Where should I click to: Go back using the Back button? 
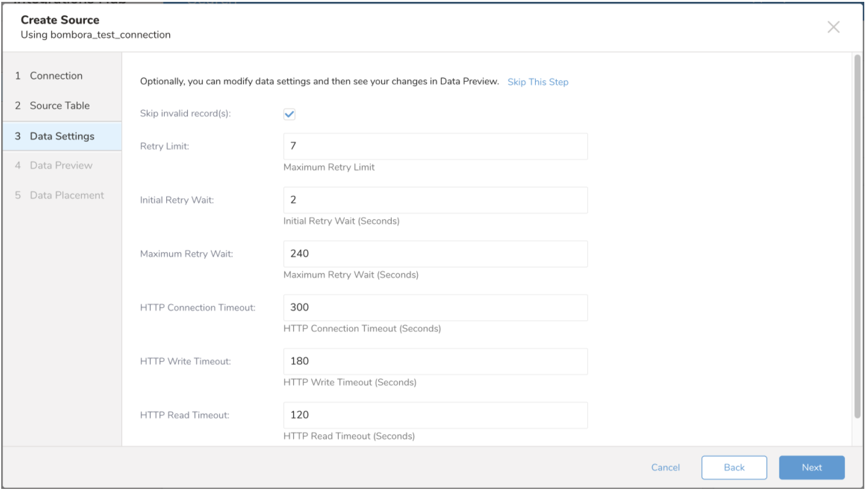pos(734,468)
